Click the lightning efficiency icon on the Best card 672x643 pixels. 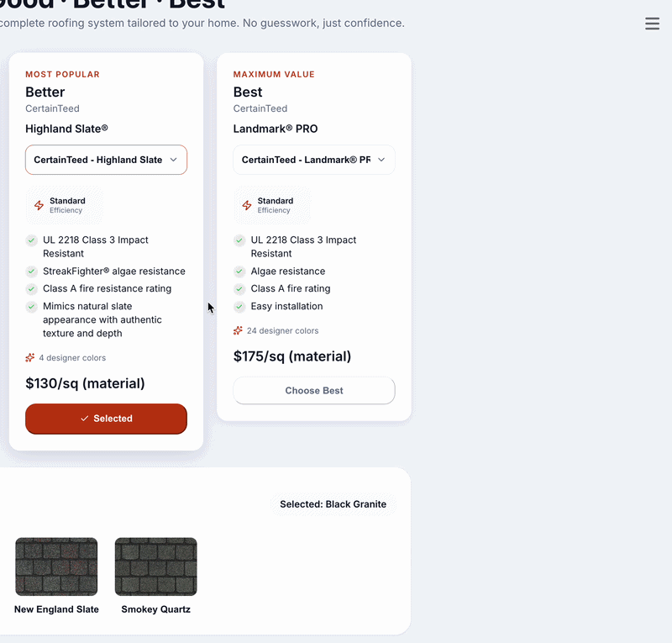pyautogui.click(x=247, y=205)
